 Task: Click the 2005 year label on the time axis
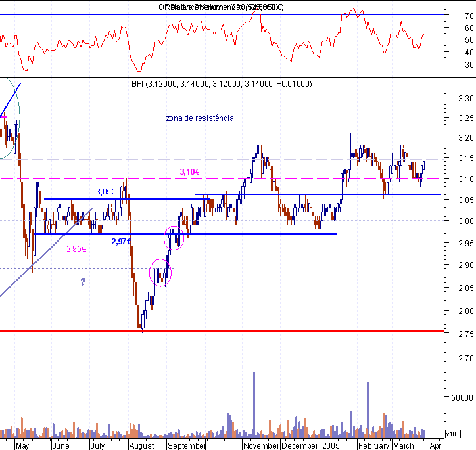point(331,446)
